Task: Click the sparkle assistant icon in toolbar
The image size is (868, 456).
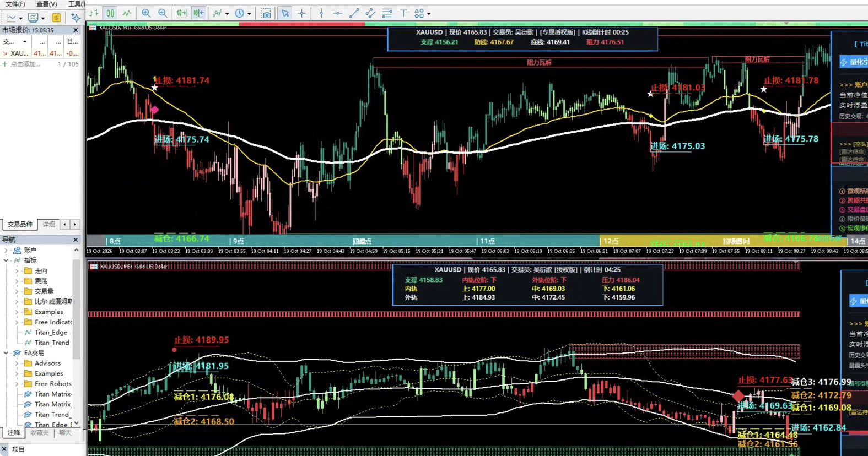Action: (76, 18)
